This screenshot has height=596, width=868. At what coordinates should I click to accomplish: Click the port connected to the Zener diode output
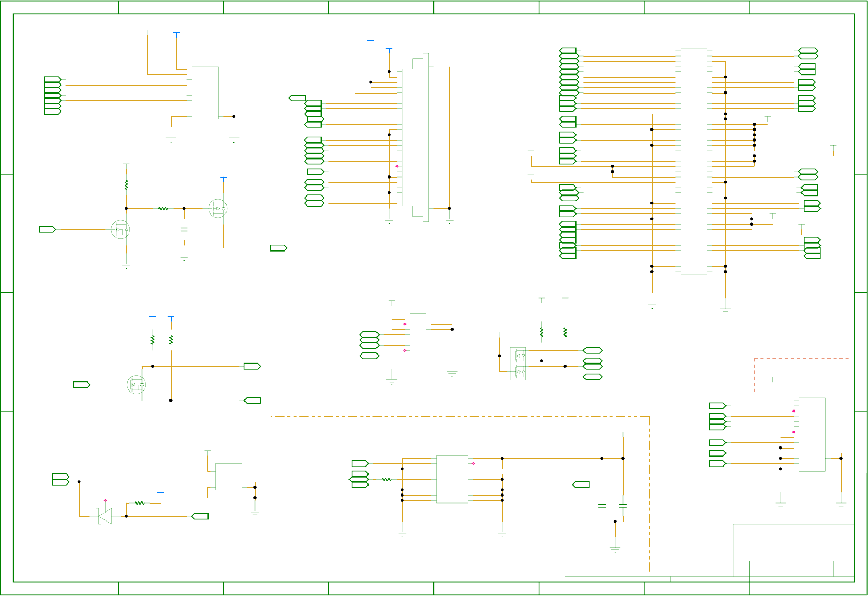200,516
